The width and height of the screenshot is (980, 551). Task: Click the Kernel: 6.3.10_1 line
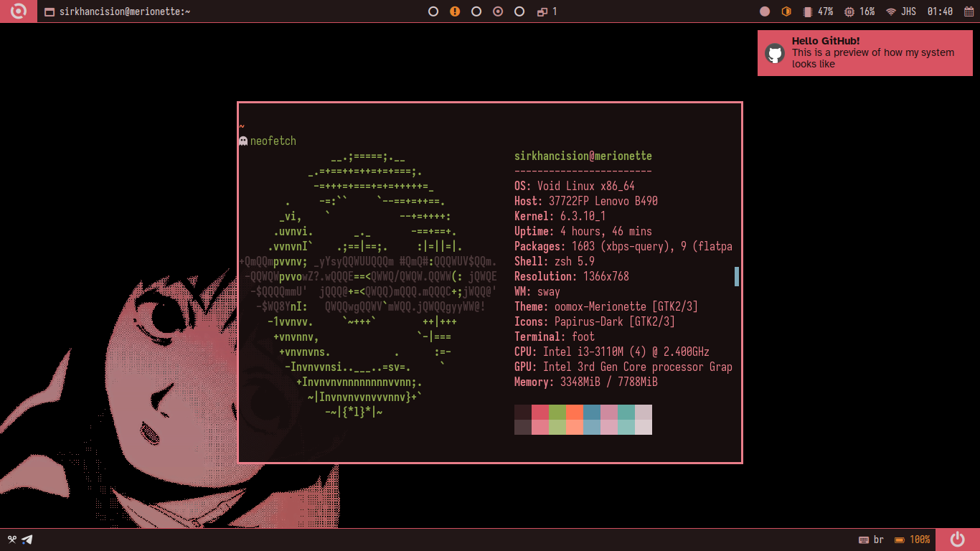pyautogui.click(x=560, y=217)
